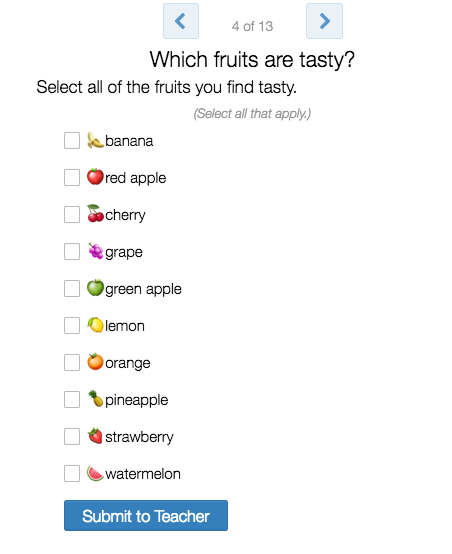Check the banana checkbox
452x554 pixels.
pyautogui.click(x=72, y=141)
